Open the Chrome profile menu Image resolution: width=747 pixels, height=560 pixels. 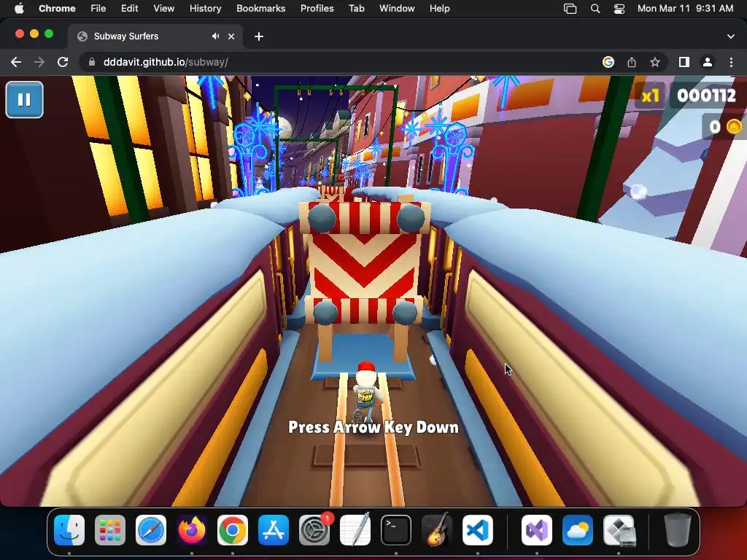click(708, 62)
